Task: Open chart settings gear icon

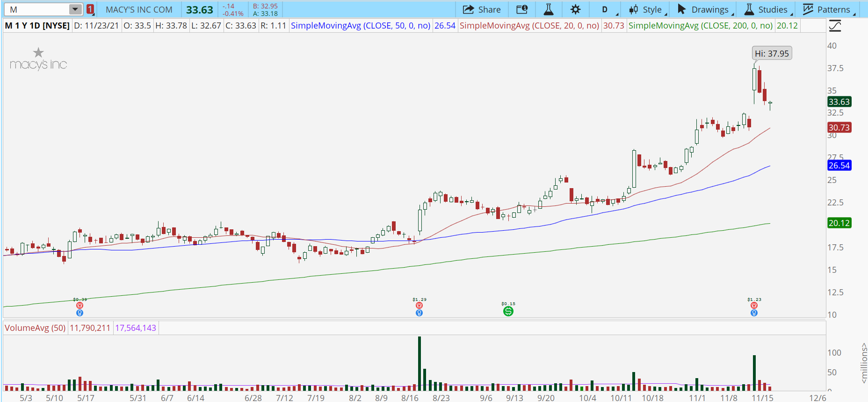Action: [576, 9]
